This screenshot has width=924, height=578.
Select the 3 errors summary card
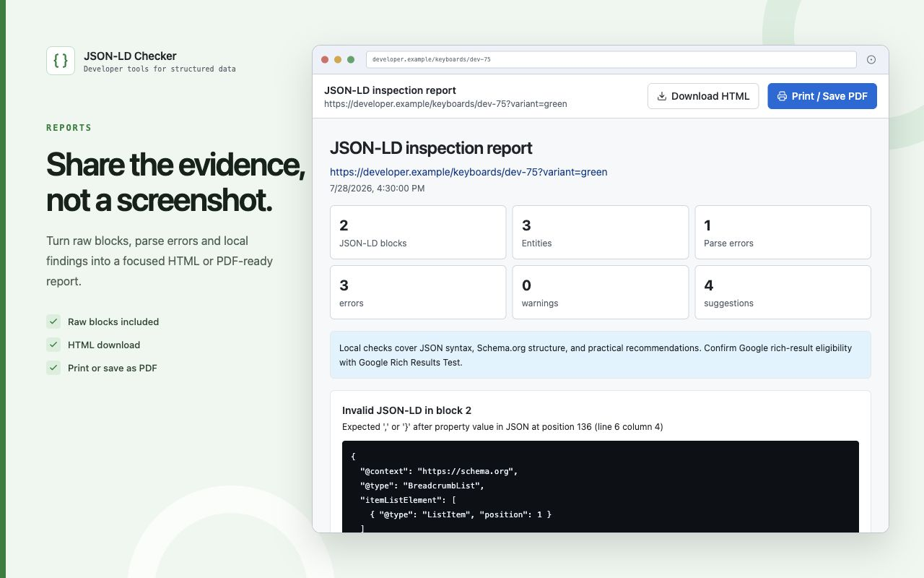point(418,292)
